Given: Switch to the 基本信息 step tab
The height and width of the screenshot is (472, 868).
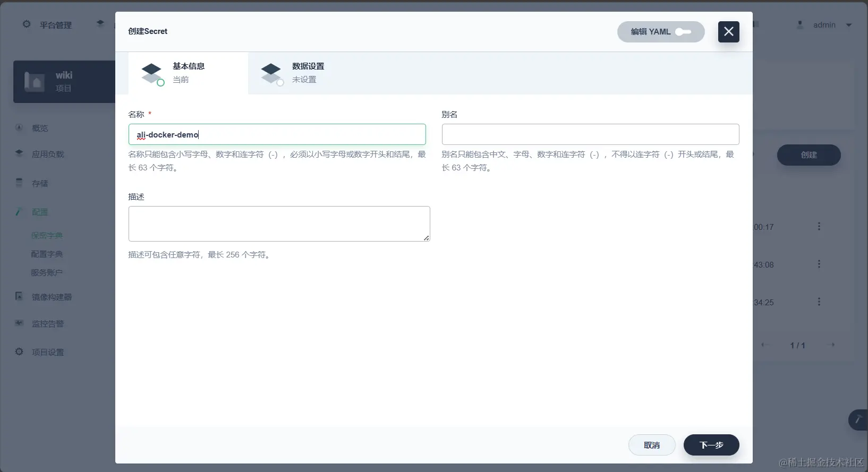Looking at the screenshot, I should 188,73.
